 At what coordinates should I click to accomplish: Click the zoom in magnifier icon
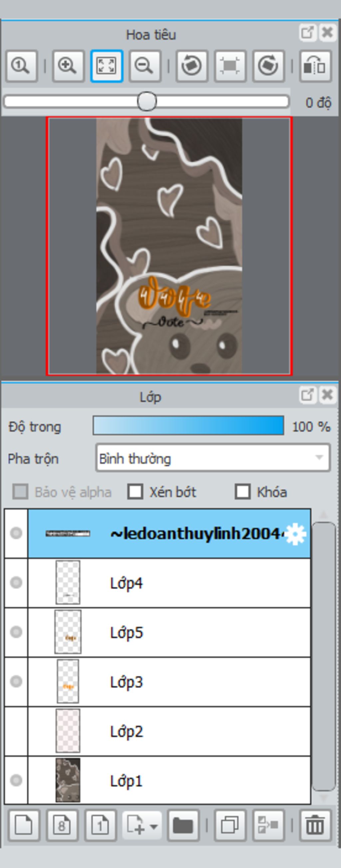coord(68,66)
